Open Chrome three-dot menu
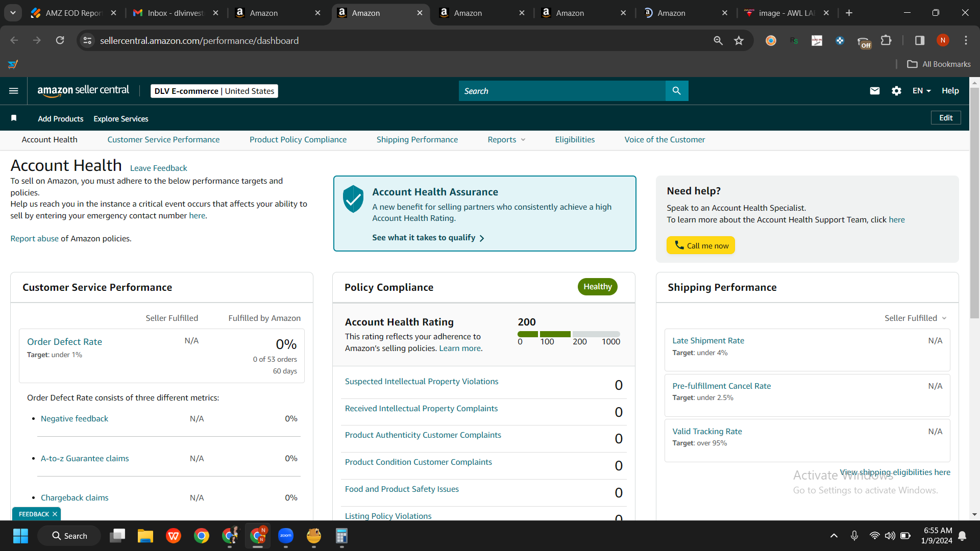The image size is (980, 551). point(966,40)
